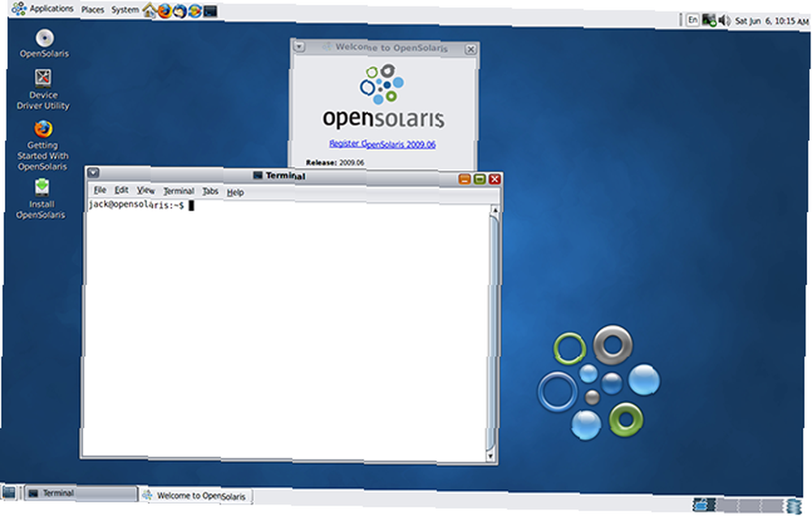Viewport: 812px width, 516px height.
Task: Click the volume speaker icon
Action: [x=724, y=21]
